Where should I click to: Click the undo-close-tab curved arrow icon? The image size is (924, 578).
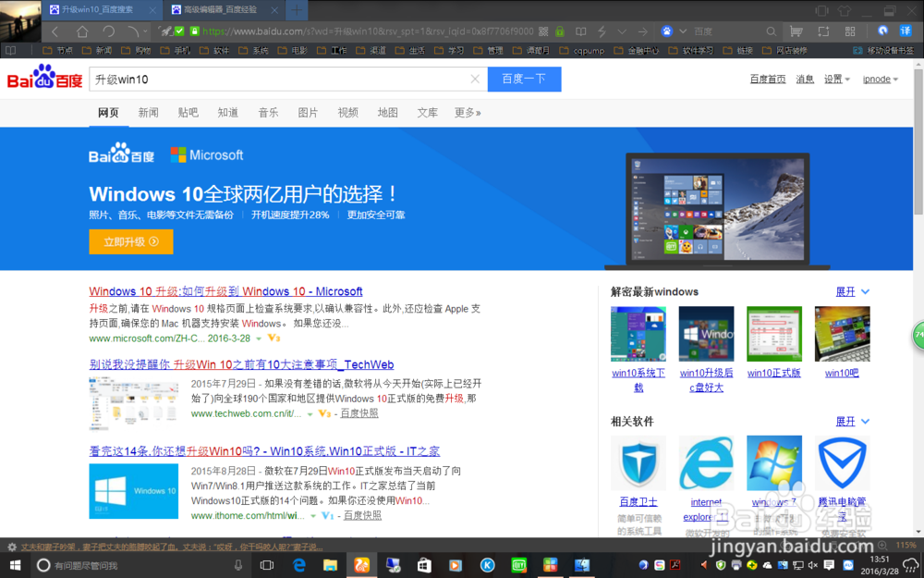tap(134, 31)
